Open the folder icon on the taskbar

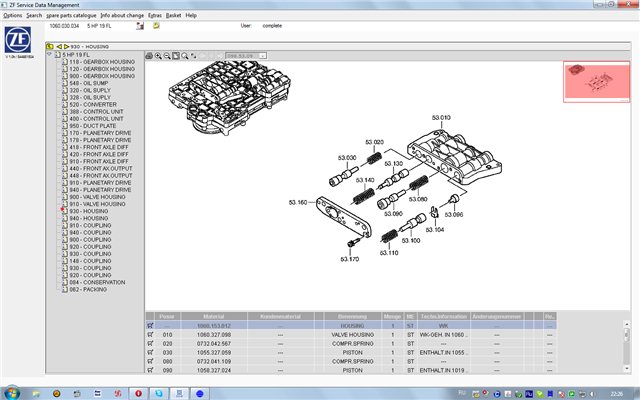[x=36, y=393]
